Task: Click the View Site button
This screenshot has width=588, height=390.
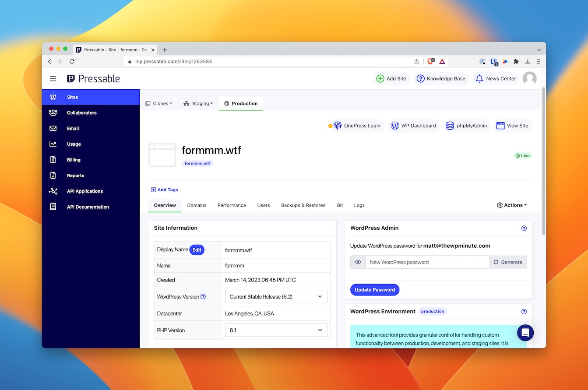Action: 513,126
